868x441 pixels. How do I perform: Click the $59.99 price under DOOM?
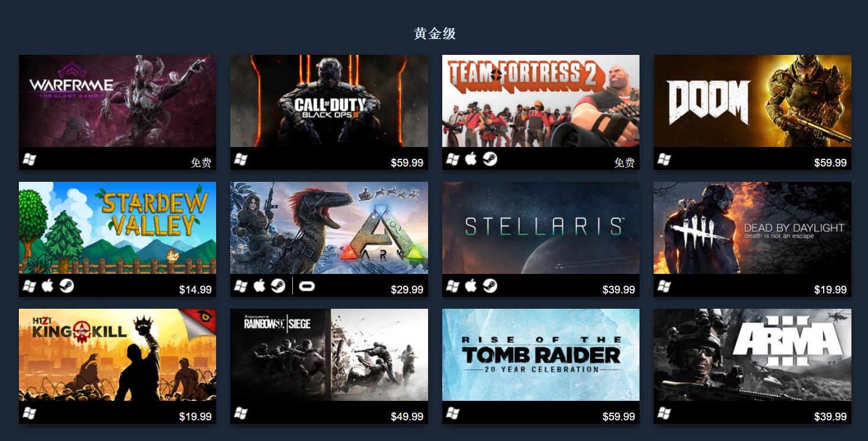pos(830,163)
